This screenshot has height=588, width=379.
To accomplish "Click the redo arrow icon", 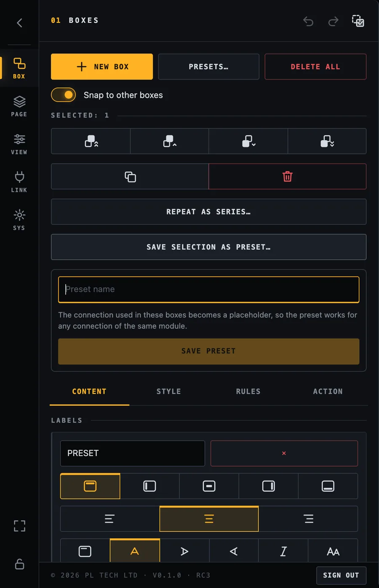I will (333, 21).
